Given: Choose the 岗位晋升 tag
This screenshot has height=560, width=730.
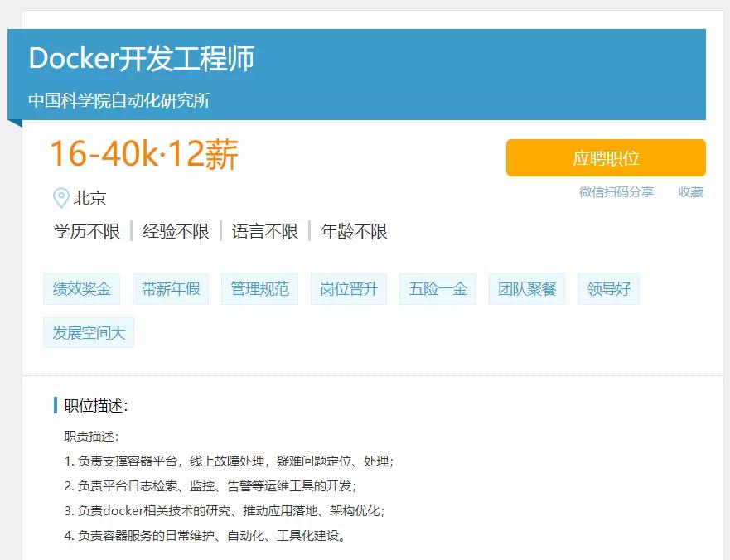Looking at the screenshot, I should [x=349, y=289].
